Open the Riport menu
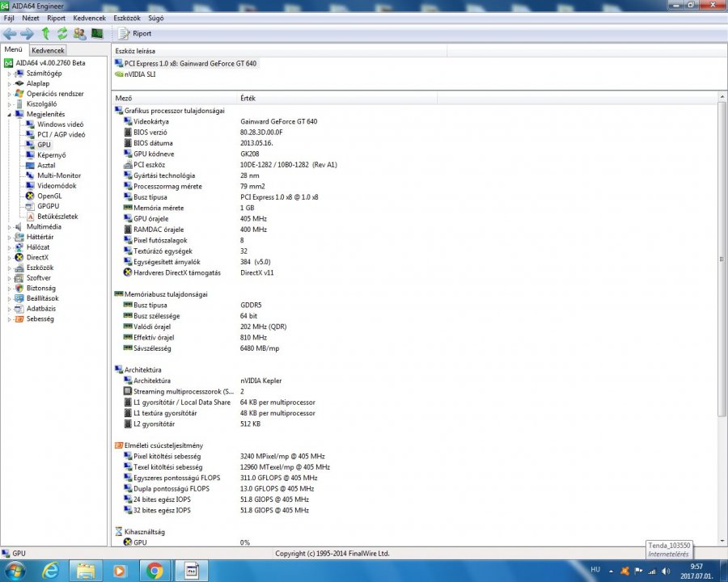This screenshot has width=728, height=582. click(x=56, y=18)
